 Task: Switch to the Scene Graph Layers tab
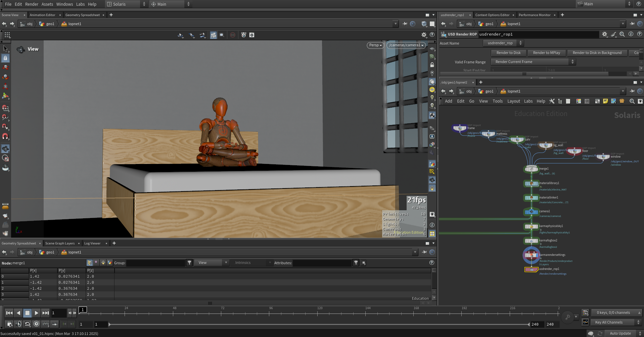(60, 243)
